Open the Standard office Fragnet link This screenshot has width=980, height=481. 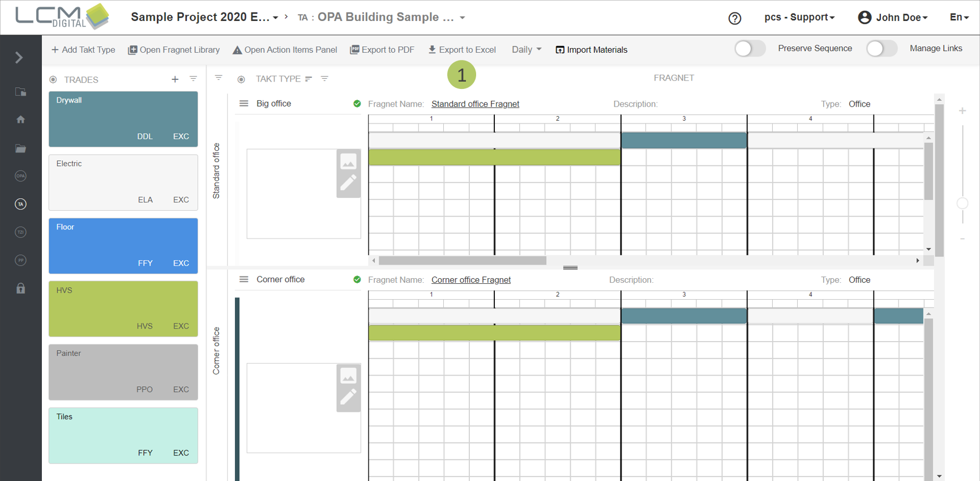click(475, 104)
